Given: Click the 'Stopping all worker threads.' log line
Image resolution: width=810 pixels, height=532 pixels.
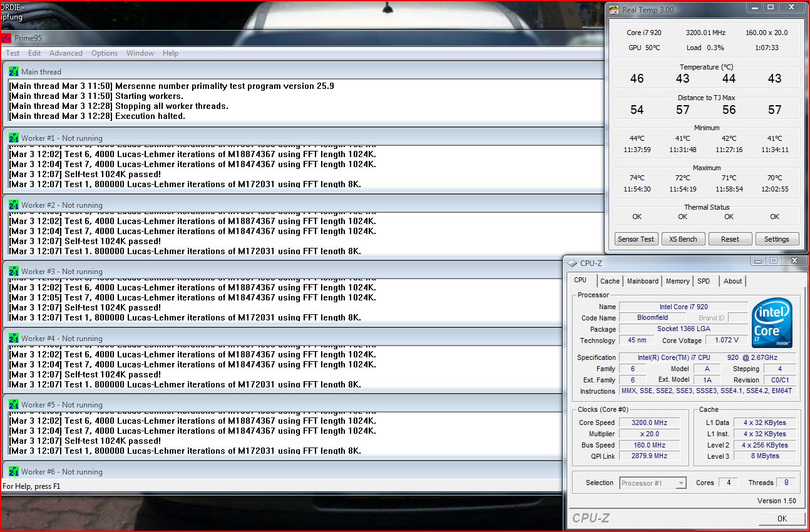Looking at the screenshot, I should (118, 106).
